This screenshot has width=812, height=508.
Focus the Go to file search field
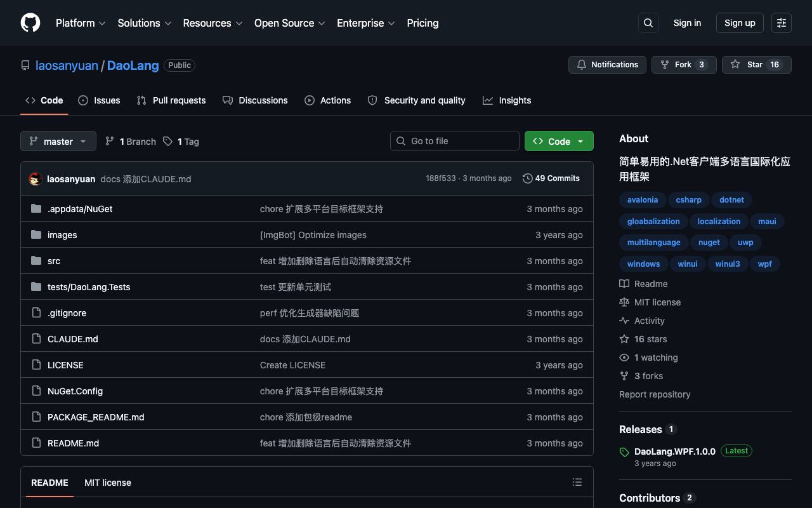tap(455, 141)
